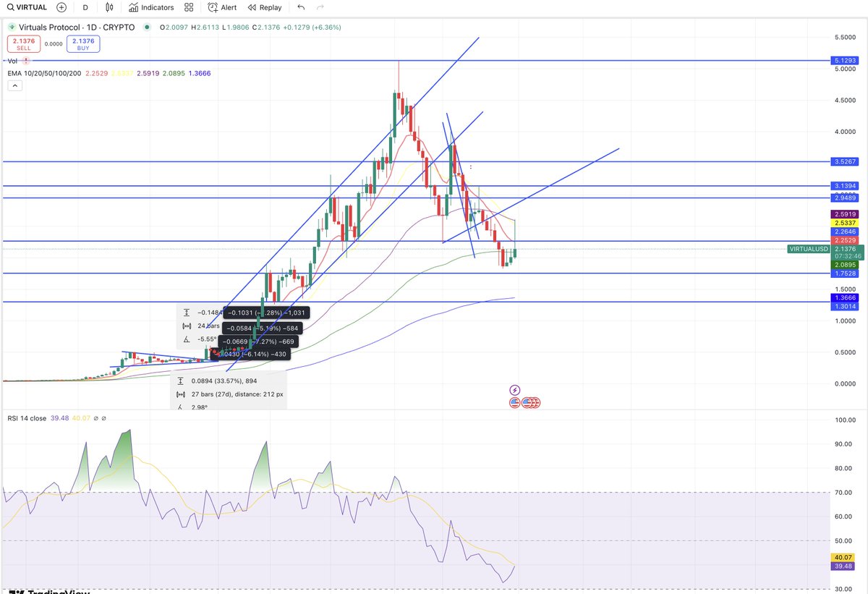The height and width of the screenshot is (594, 868).
Task: Click the undo arrow
Action: (x=301, y=7)
